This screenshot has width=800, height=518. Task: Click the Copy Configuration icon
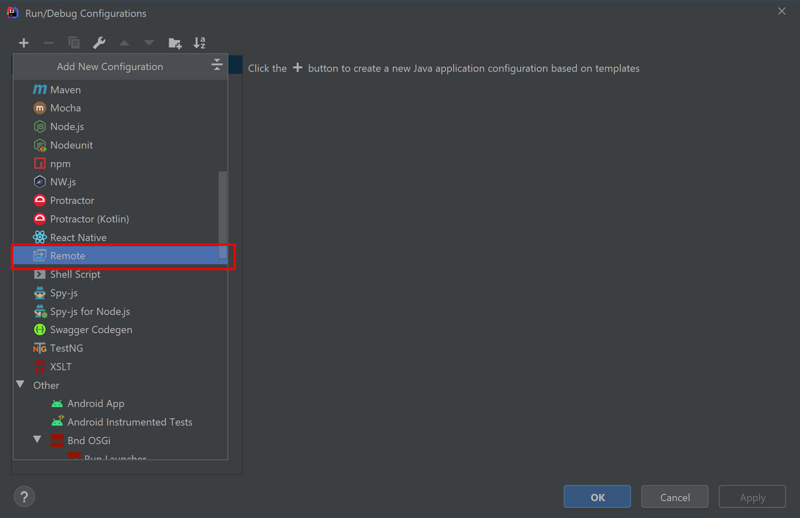click(x=74, y=43)
